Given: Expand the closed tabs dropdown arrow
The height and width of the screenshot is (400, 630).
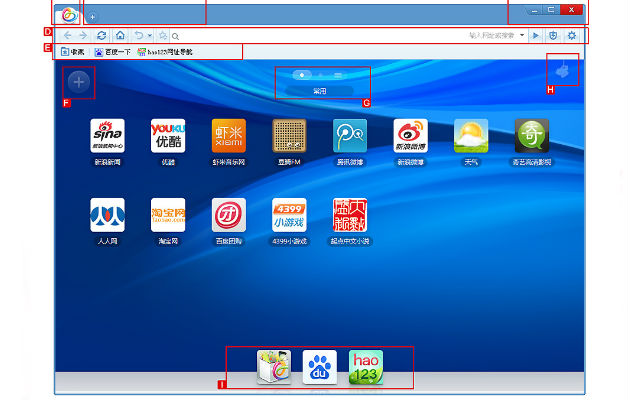Looking at the screenshot, I should pos(149,36).
